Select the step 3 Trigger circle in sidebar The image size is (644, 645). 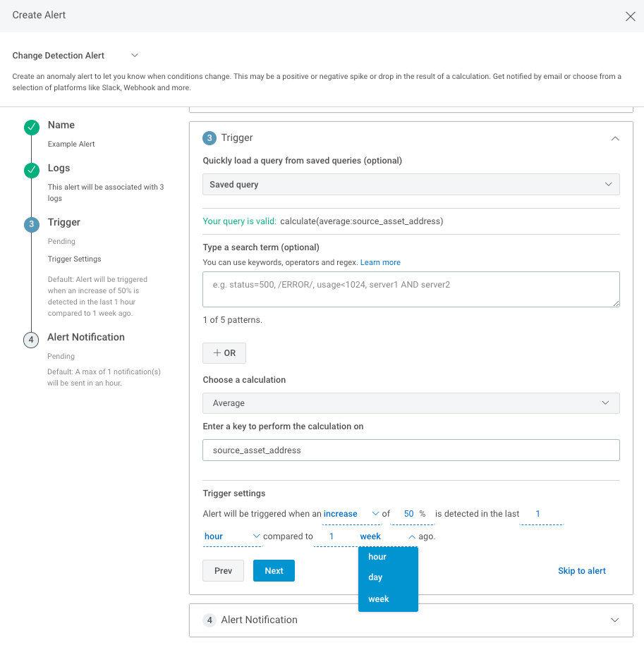tap(32, 225)
